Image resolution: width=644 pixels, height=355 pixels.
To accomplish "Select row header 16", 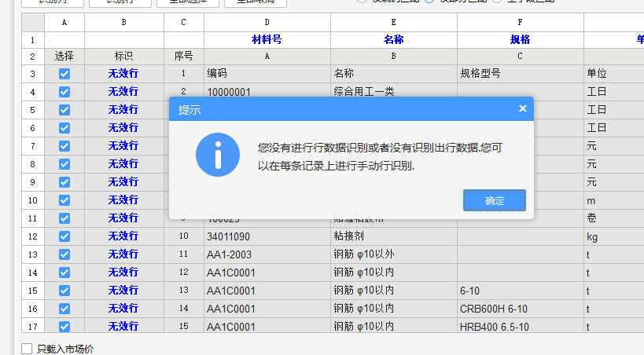I will pos(33,309).
